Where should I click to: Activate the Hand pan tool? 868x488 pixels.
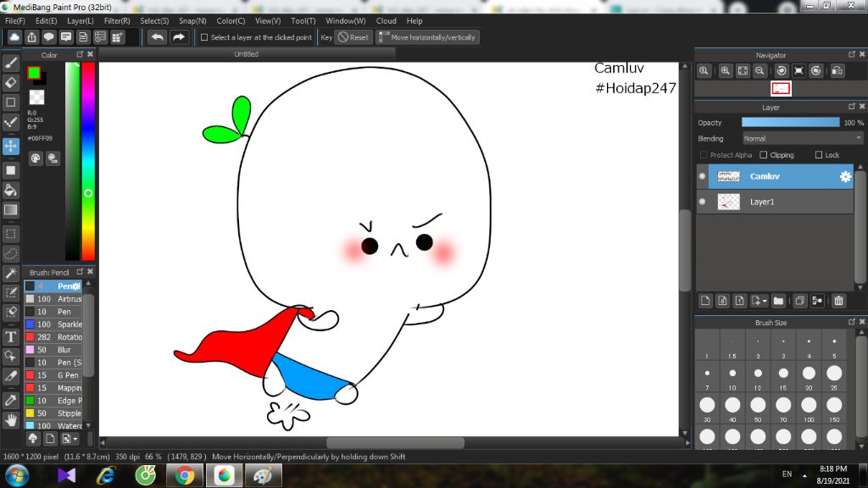point(11,419)
